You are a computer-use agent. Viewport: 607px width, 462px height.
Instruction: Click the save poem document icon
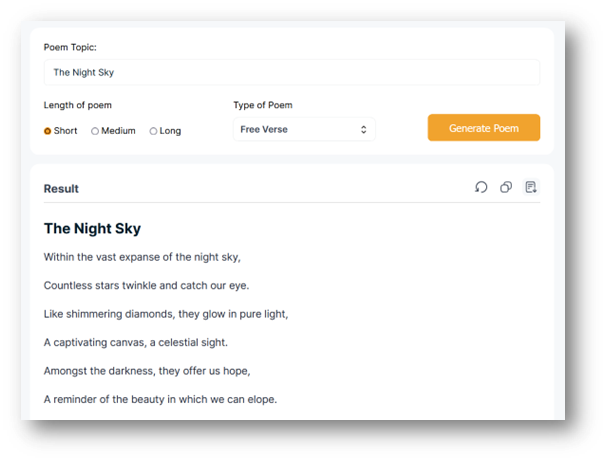(x=531, y=187)
